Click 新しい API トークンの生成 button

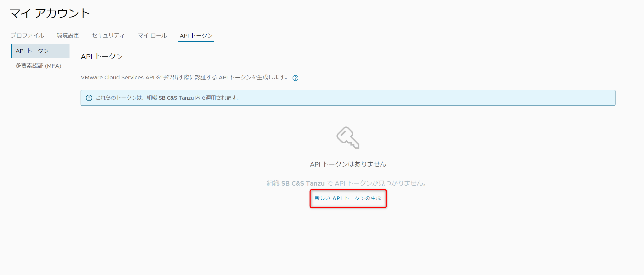click(x=348, y=198)
